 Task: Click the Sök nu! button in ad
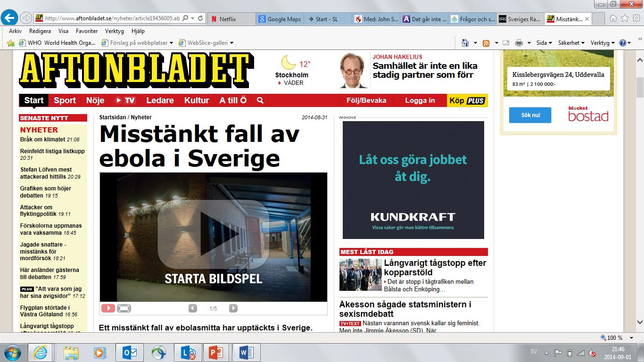pyautogui.click(x=530, y=115)
